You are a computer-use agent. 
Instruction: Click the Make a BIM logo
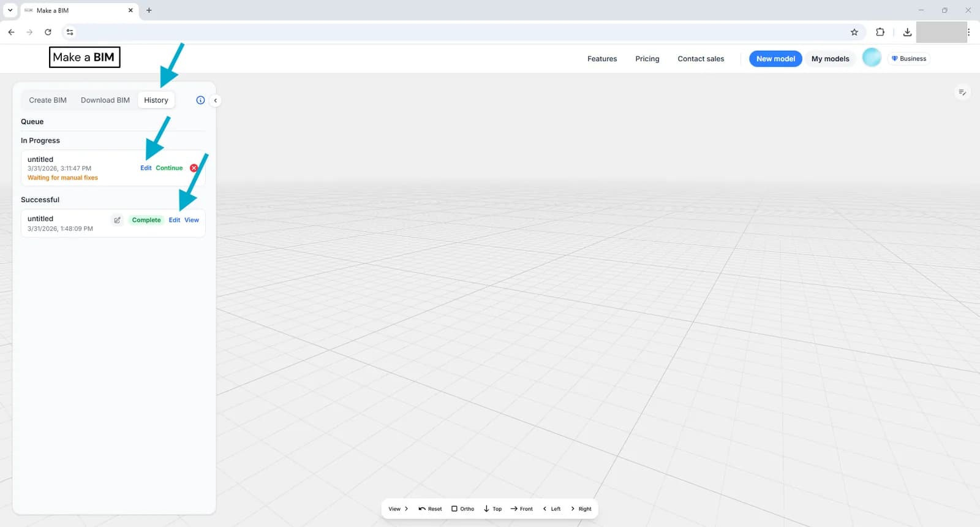[85, 57]
